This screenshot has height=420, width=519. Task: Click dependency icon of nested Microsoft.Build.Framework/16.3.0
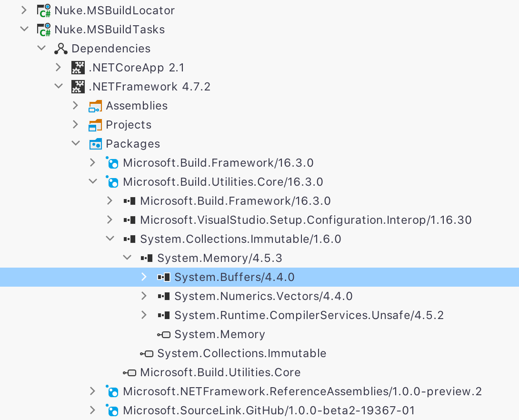pyautogui.click(x=130, y=201)
